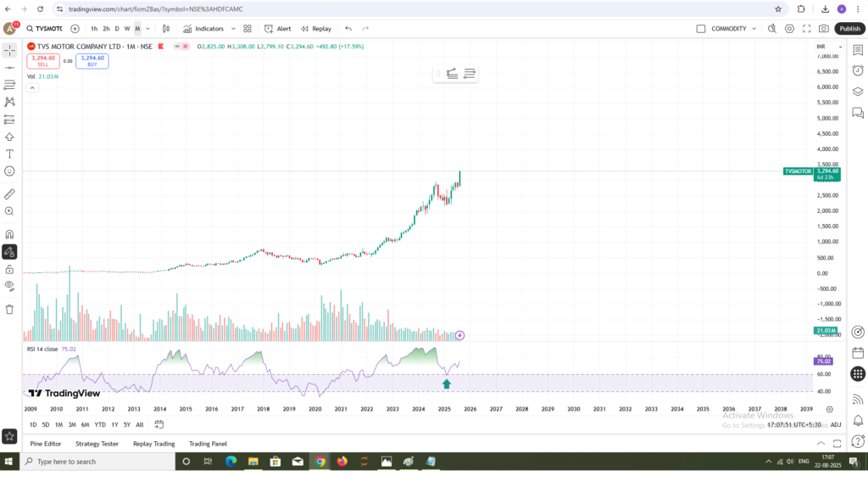Open the favorites star toolbar
This screenshot has width=868, height=504.
pyautogui.click(x=9, y=436)
